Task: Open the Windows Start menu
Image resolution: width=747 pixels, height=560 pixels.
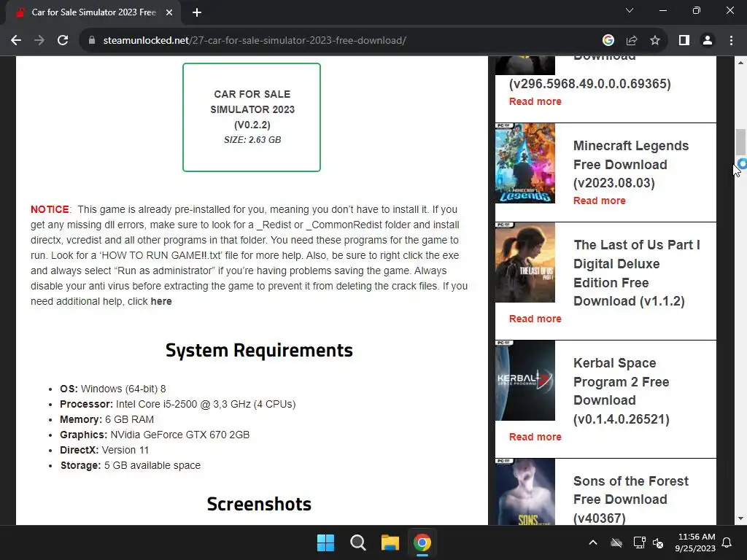Action: 326,542
